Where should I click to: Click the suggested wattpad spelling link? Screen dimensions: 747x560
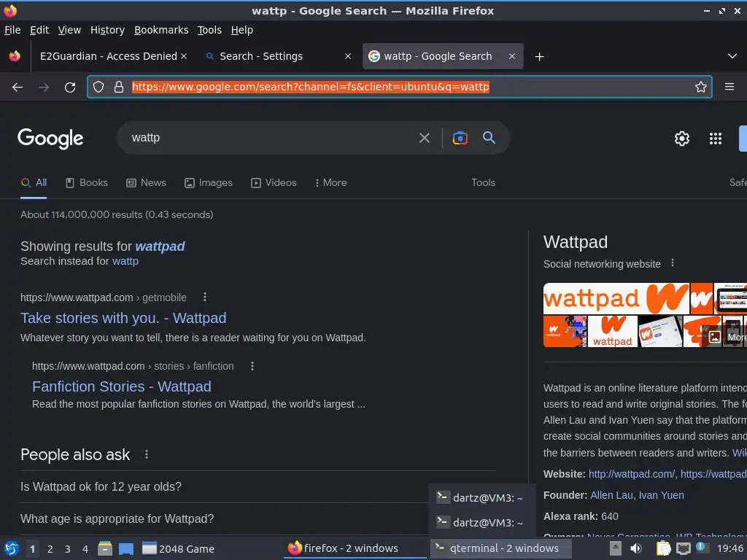point(160,246)
